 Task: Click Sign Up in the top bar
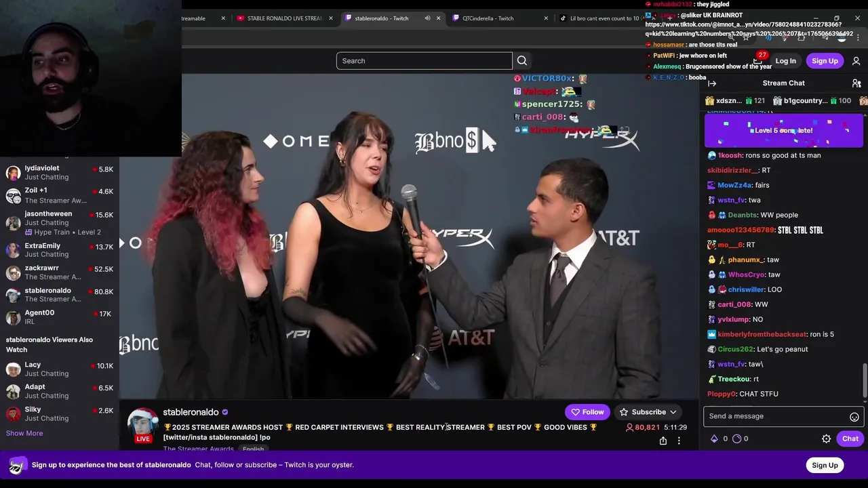click(825, 61)
